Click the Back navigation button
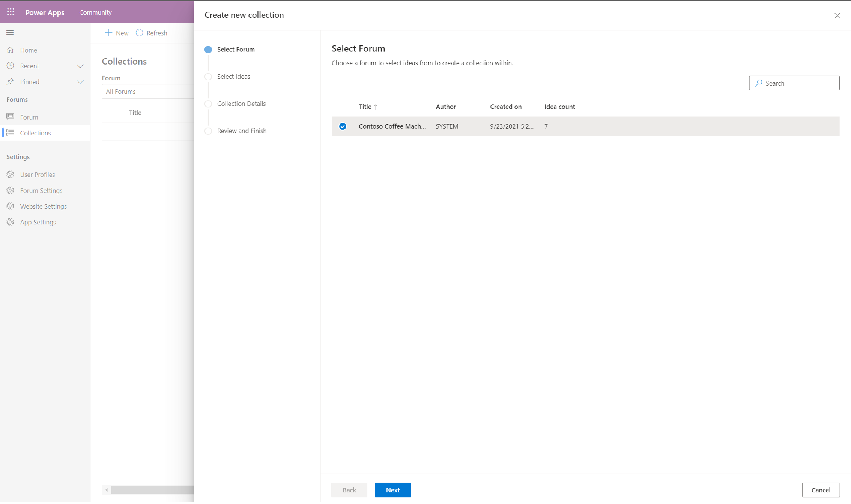The image size is (851, 504). (349, 490)
